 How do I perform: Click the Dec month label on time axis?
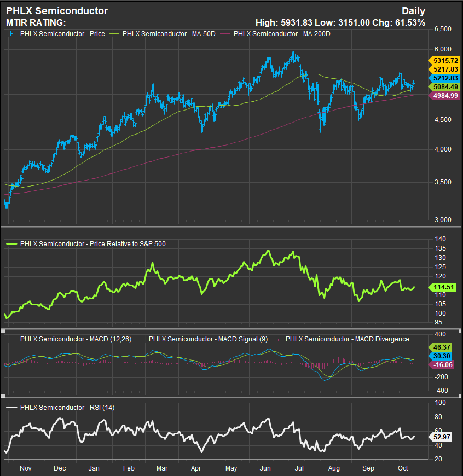pos(60,468)
